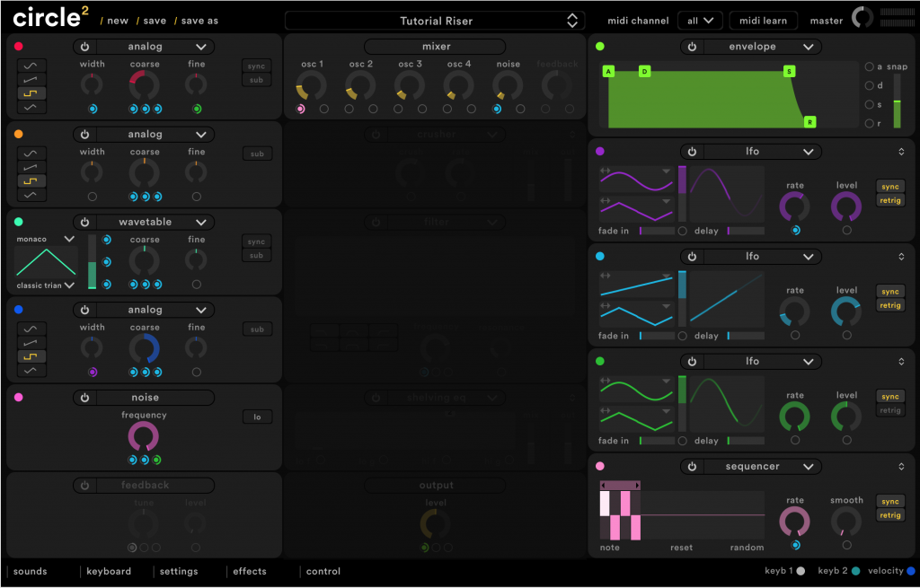The width and height of the screenshot is (920, 588).
Task: Click the 'lo' button in noise module
Action: (x=257, y=417)
